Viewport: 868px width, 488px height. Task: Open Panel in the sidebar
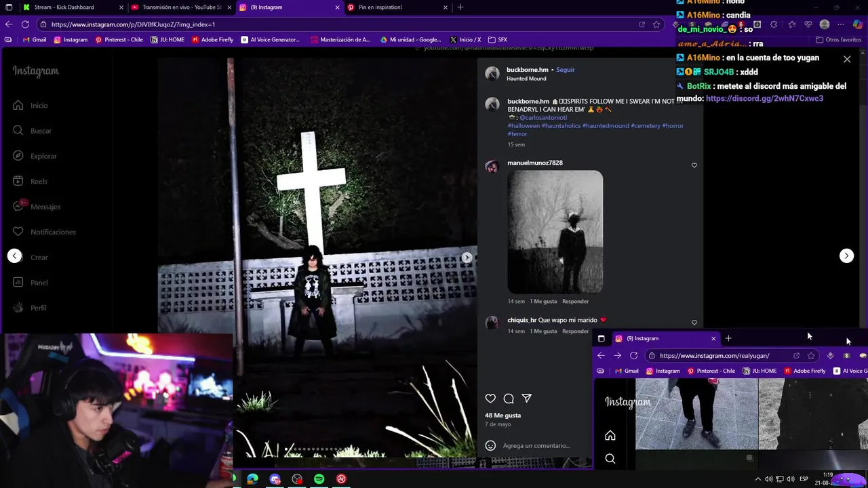pyautogui.click(x=31, y=283)
